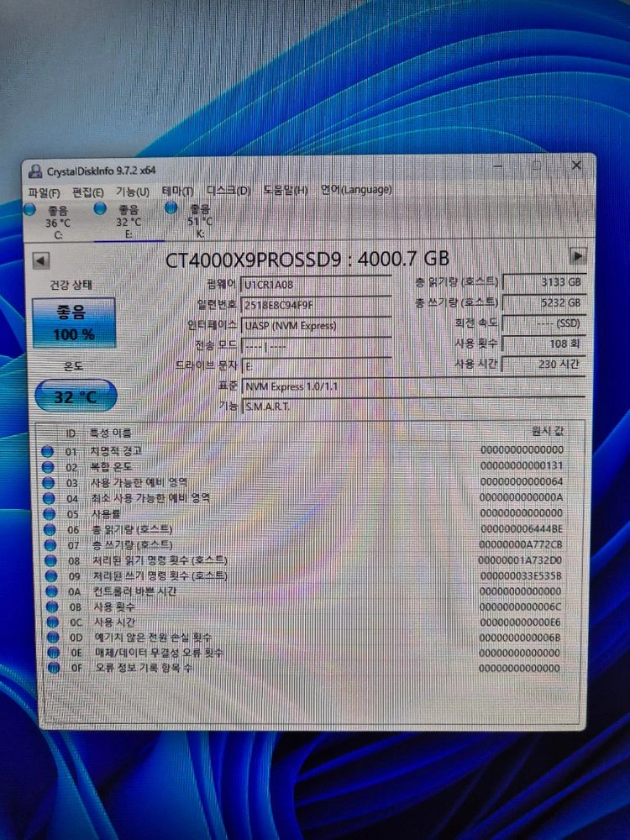Click the firmware field U1CR1A08

tap(316, 285)
